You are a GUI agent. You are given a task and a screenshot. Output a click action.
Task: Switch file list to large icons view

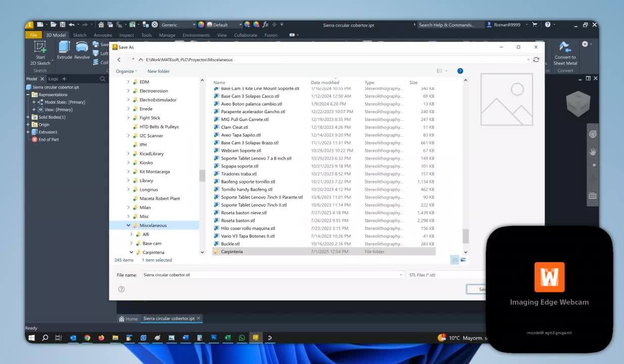click(x=463, y=260)
